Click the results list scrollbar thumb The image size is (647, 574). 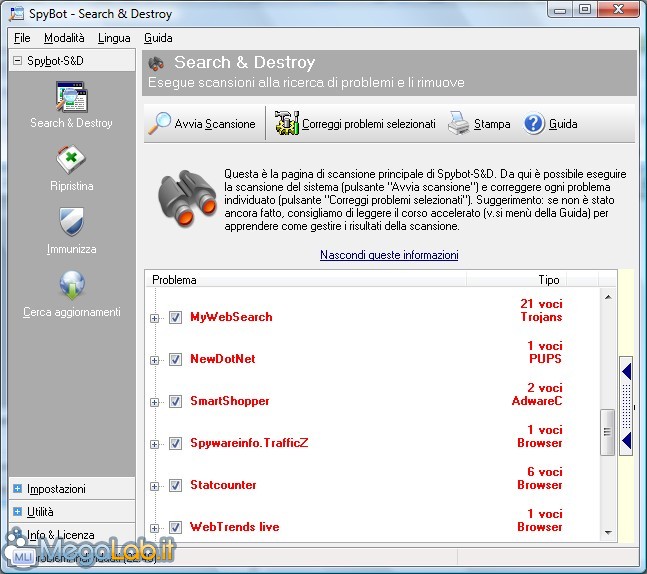pyautogui.click(x=607, y=432)
